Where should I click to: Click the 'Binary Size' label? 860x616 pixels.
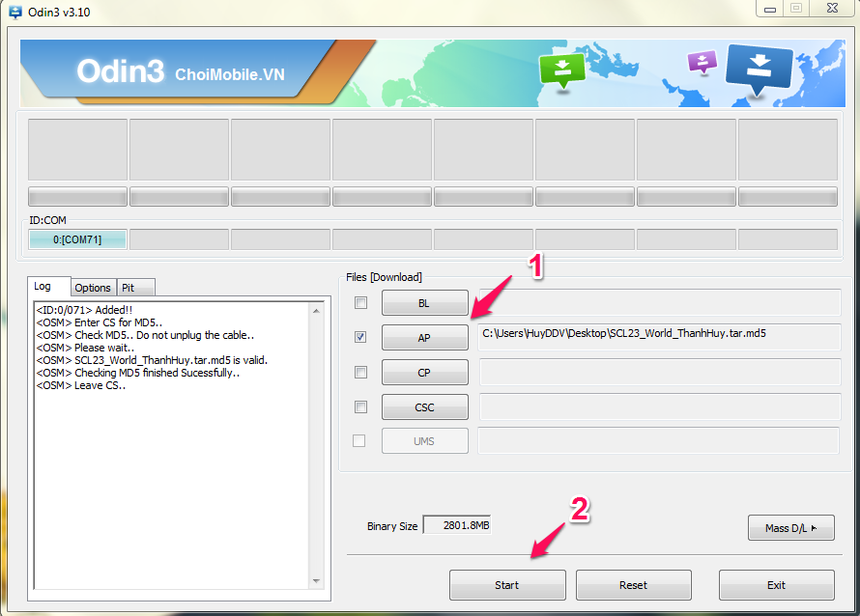coord(392,526)
